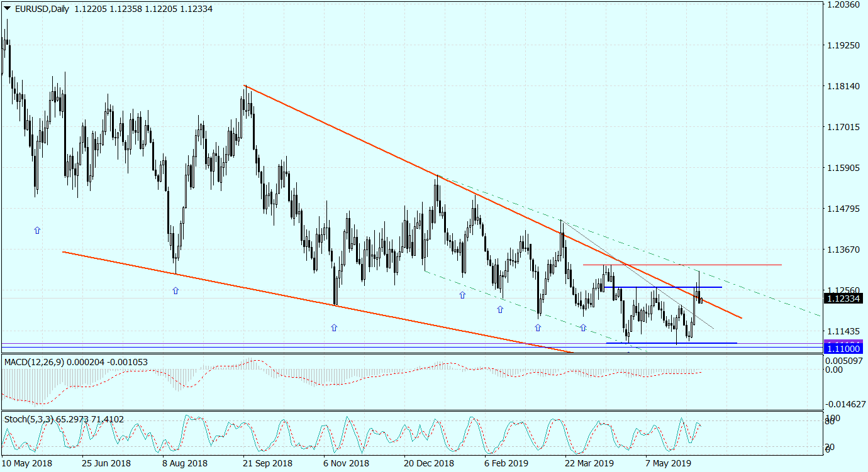
Task: Click the 1.18140 price axis label
Action: tap(844, 86)
